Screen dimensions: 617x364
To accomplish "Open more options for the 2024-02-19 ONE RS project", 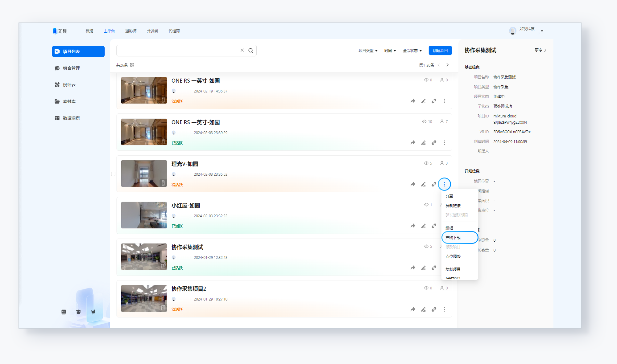I will [444, 101].
